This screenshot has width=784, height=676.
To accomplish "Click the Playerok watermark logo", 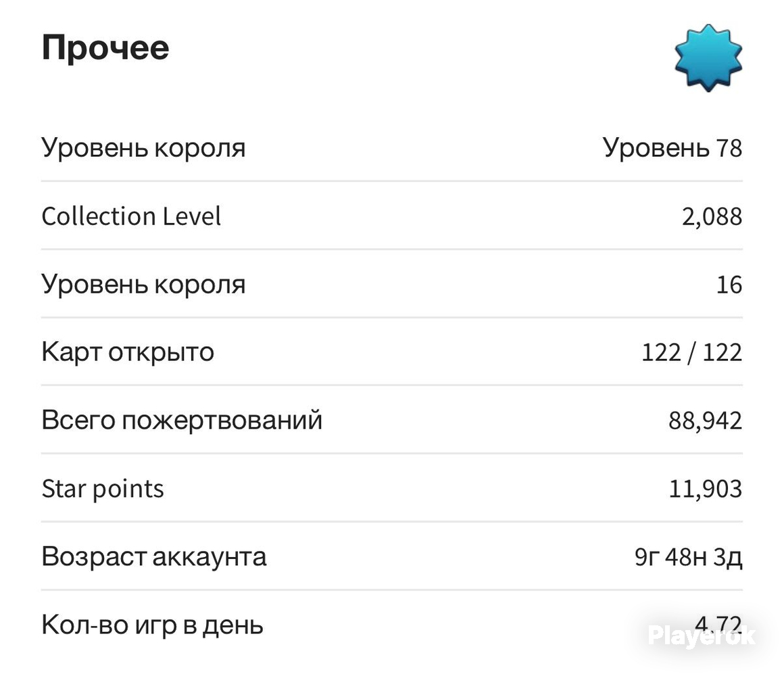I will (x=701, y=635).
